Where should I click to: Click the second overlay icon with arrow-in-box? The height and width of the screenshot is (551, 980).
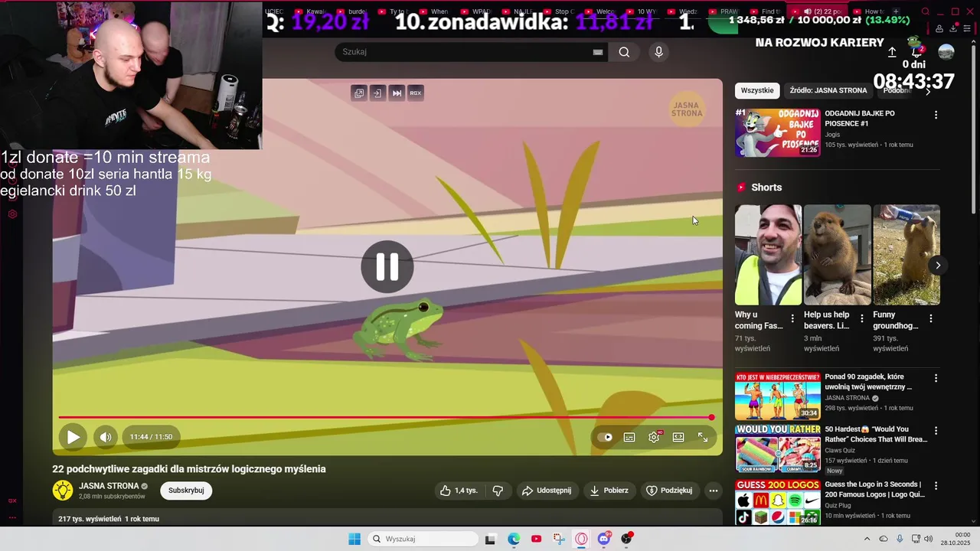tap(377, 93)
